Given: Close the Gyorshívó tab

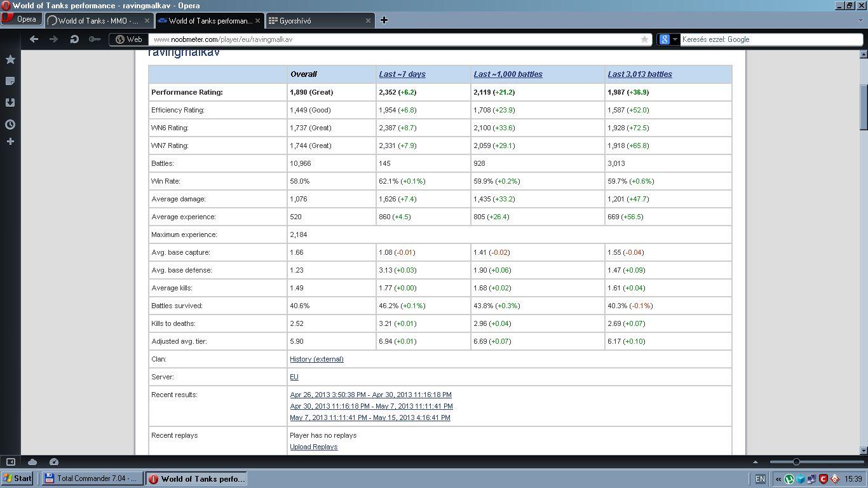Looking at the screenshot, I should 368,20.
